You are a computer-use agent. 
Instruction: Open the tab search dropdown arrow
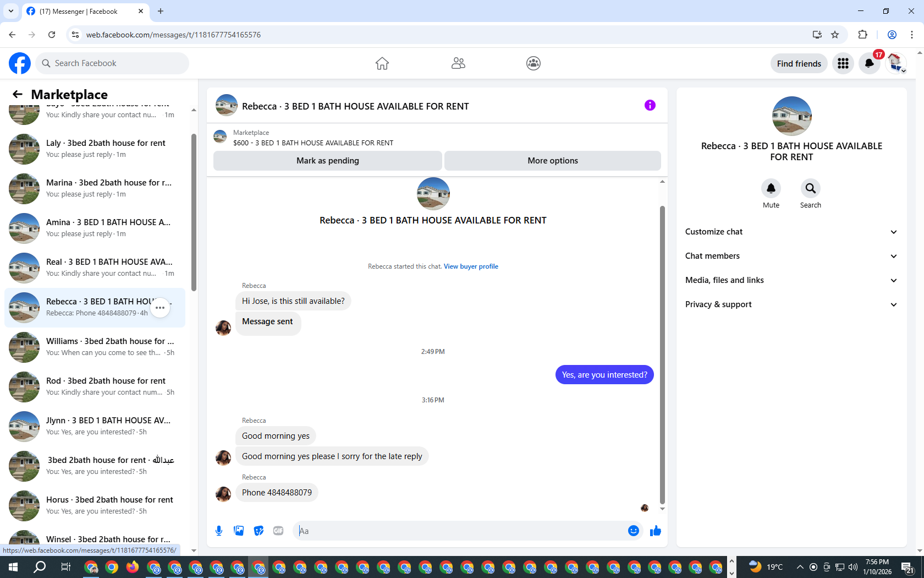tap(11, 11)
